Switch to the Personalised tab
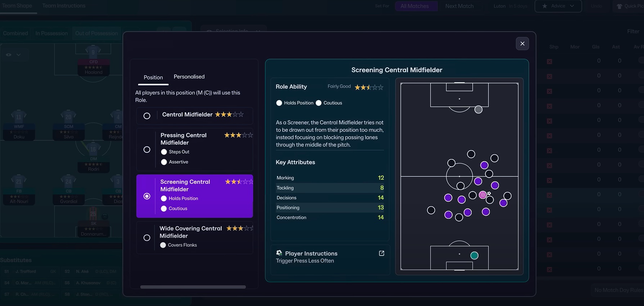Viewport: 644px width, 306px height. (189, 77)
